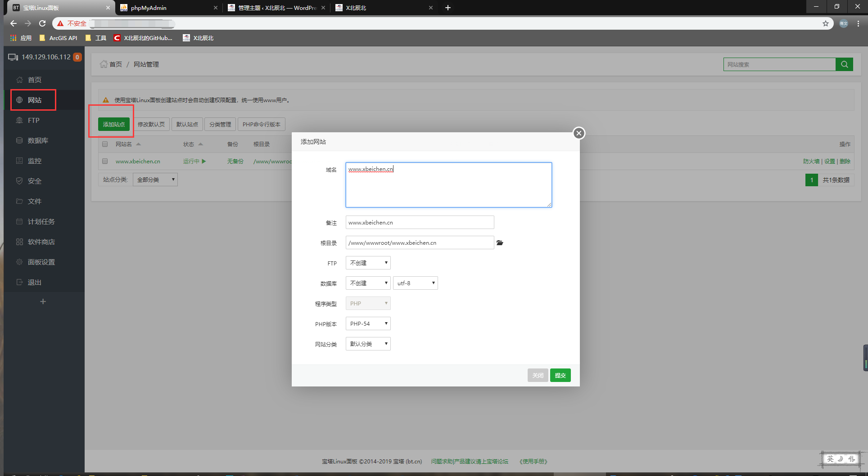Viewport: 868px width, 476px height.
Task: Open the PHP版本 PHP-54 dropdown
Action: point(368,323)
